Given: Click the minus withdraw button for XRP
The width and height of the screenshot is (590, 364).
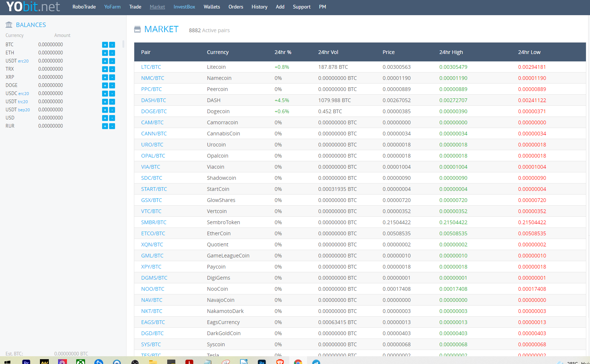Looking at the screenshot, I should [112, 77].
